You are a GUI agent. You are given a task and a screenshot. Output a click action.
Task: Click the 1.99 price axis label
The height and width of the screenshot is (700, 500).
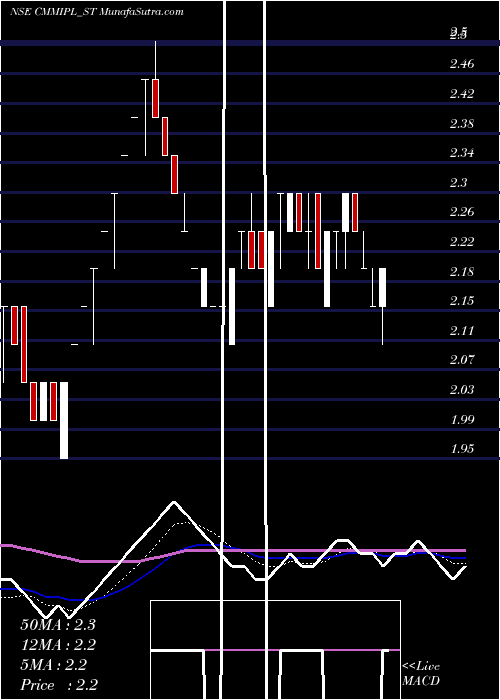462,419
